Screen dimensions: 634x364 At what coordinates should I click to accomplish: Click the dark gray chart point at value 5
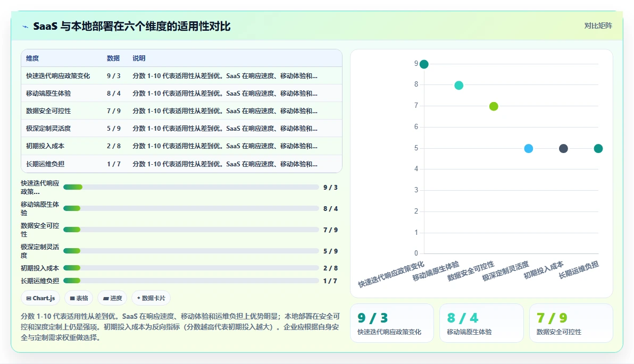(563, 149)
